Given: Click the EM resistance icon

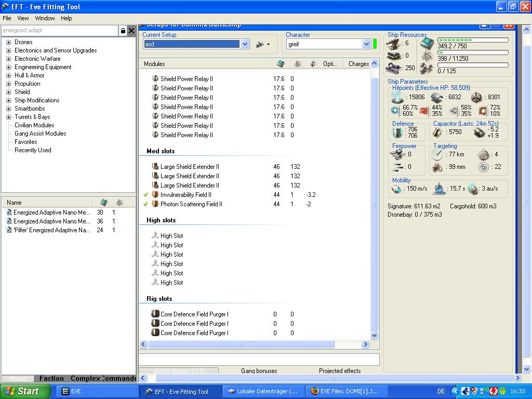Looking at the screenshot, I should point(395,111).
